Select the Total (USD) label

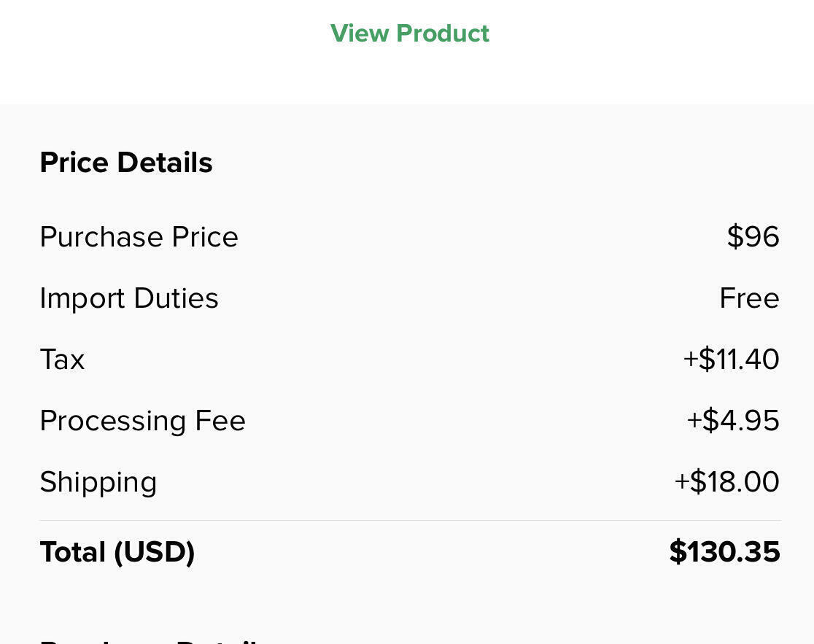(x=117, y=552)
